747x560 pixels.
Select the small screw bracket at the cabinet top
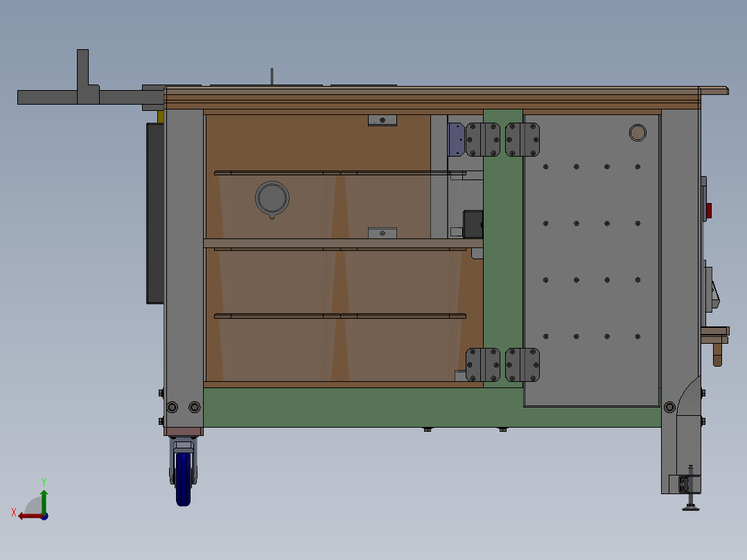[x=382, y=120]
